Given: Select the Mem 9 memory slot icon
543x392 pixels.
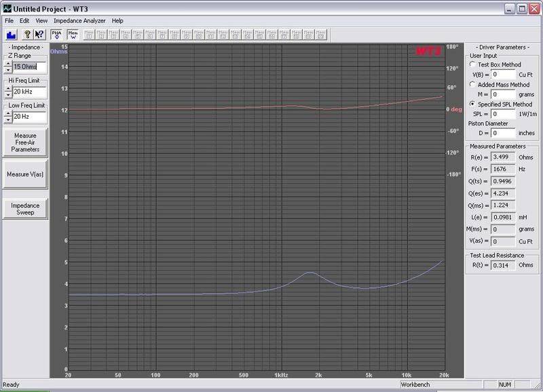Looking at the screenshot, I should [187, 35].
